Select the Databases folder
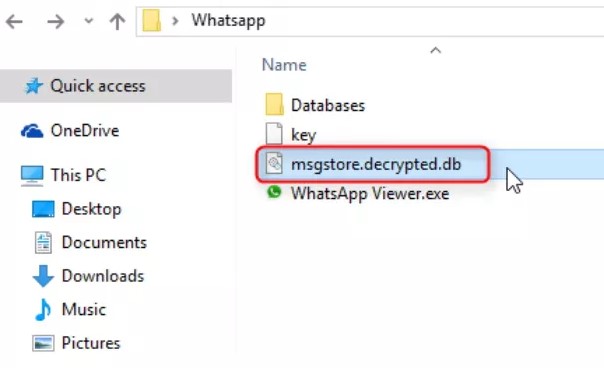The width and height of the screenshot is (604, 384). (327, 105)
